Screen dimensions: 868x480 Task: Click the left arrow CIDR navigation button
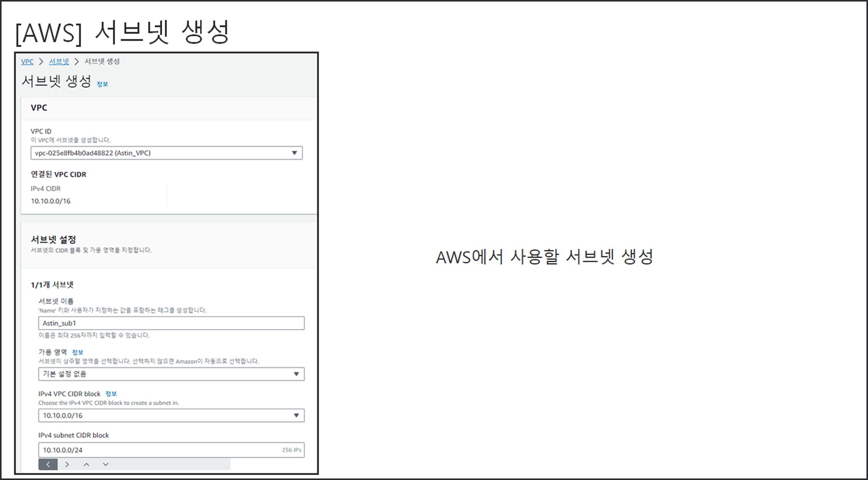point(48,464)
